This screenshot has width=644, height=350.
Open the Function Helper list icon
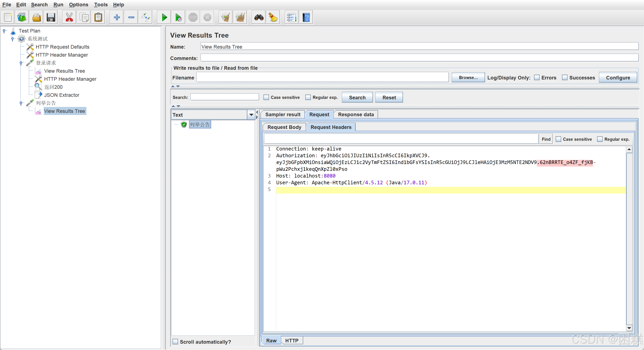pos(292,18)
